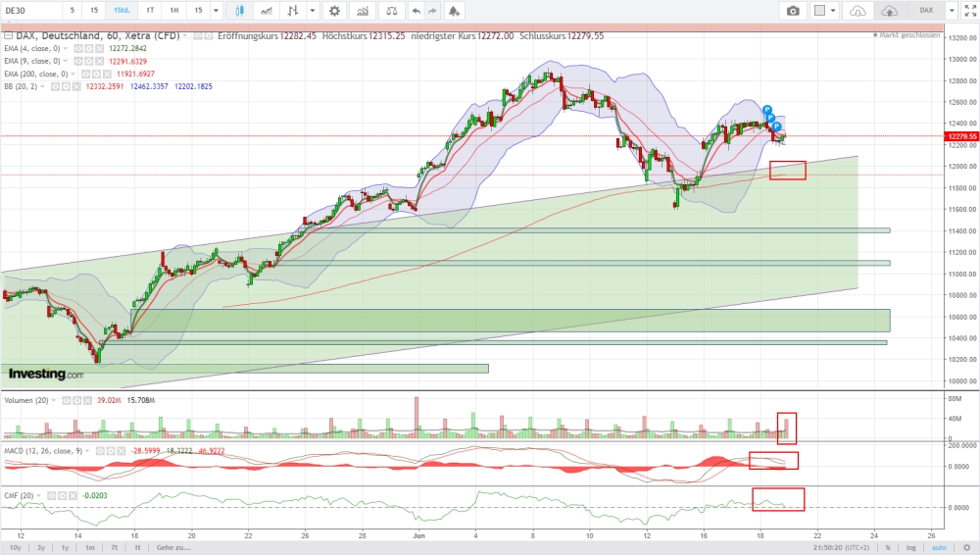Click the DAX layout name button
Screen dimensions: 980x555
(x=926, y=11)
